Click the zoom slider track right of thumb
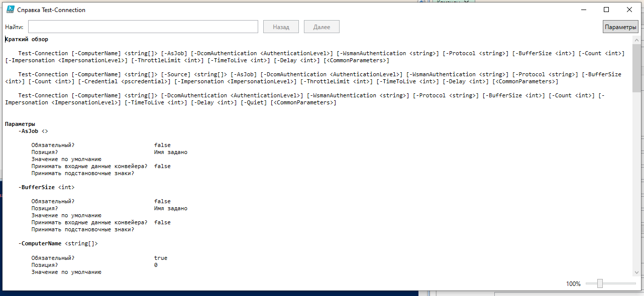Viewport: 644px width, 296px height. pyautogui.click(x=620, y=283)
